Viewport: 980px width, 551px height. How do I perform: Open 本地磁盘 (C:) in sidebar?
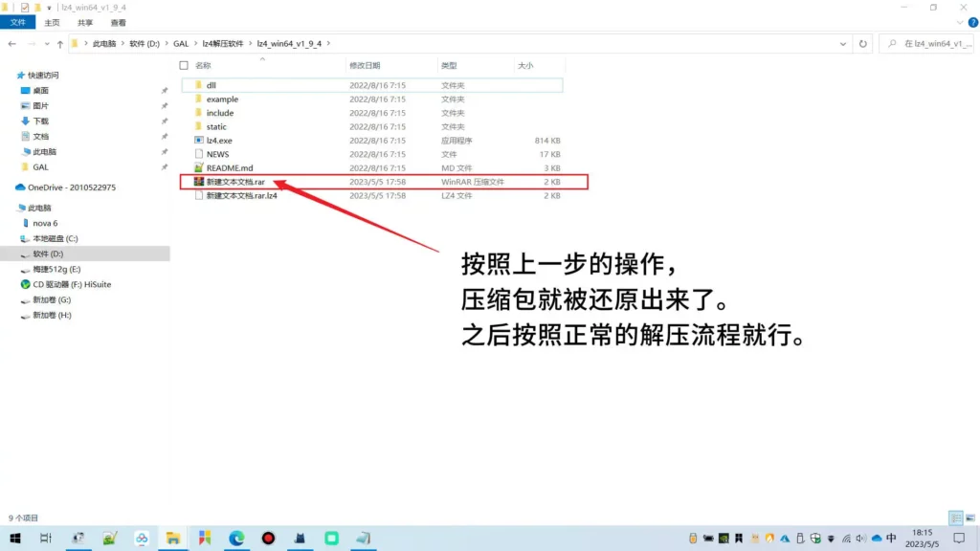(x=55, y=238)
